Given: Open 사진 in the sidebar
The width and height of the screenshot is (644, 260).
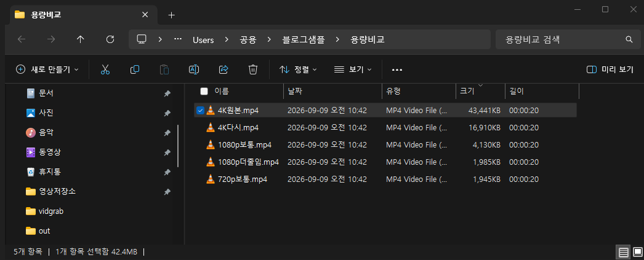Looking at the screenshot, I should tap(46, 112).
